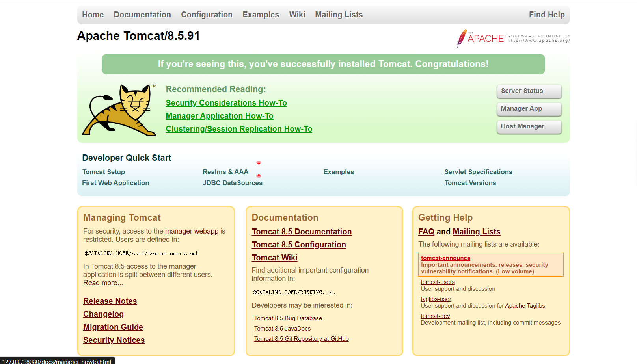Open the Manager App button
The width and height of the screenshot is (637, 364).
(x=529, y=109)
